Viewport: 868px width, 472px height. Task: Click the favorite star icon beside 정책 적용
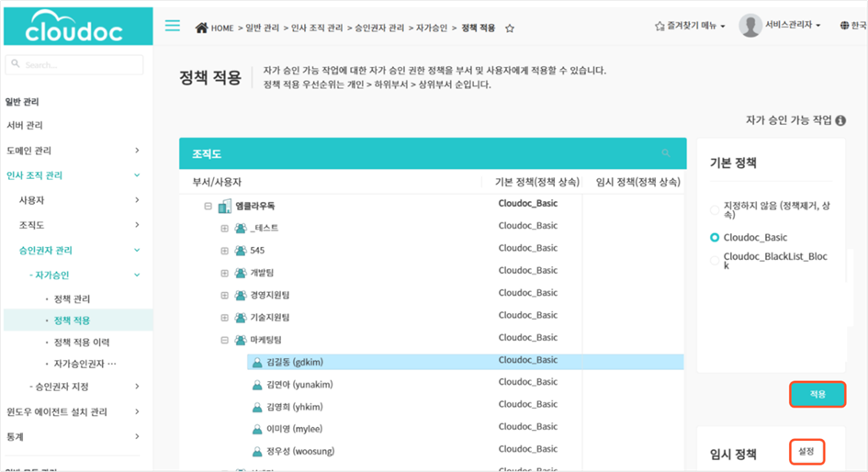point(510,28)
